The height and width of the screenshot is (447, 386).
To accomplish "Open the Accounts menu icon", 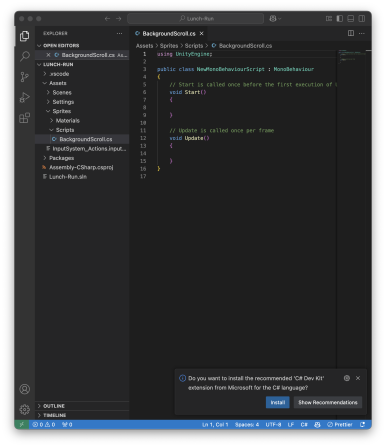I will click(x=24, y=389).
